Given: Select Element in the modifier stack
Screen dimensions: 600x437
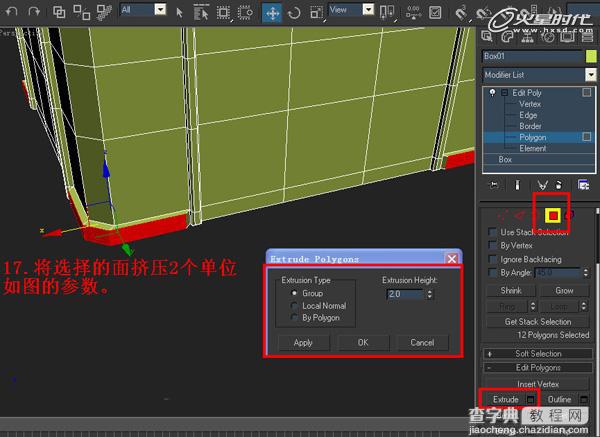Looking at the screenshot, I should (x=533, y=148).
